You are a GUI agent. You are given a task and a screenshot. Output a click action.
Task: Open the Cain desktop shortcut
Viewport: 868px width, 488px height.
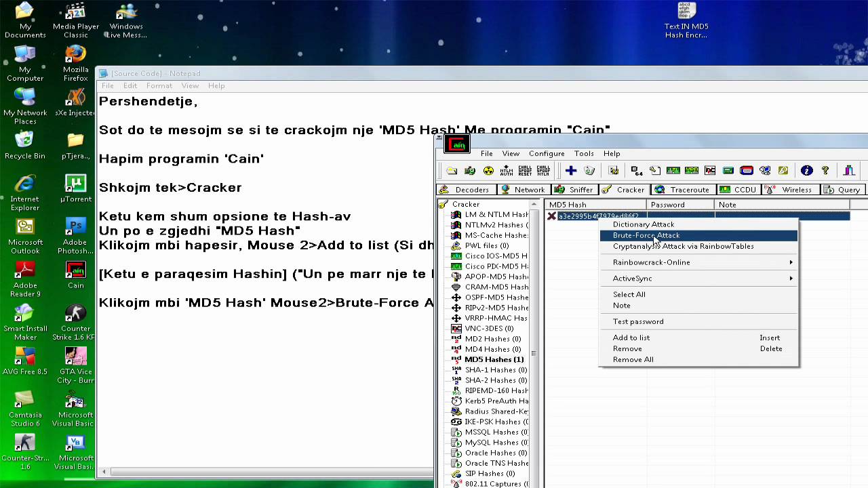coord(75,274)
